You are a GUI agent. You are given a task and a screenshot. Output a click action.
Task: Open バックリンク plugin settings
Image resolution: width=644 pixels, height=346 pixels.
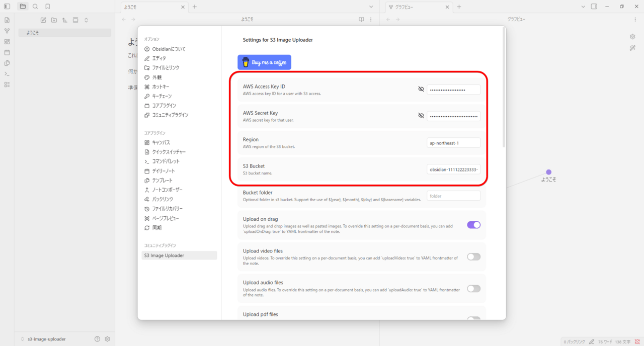point(179,199)
